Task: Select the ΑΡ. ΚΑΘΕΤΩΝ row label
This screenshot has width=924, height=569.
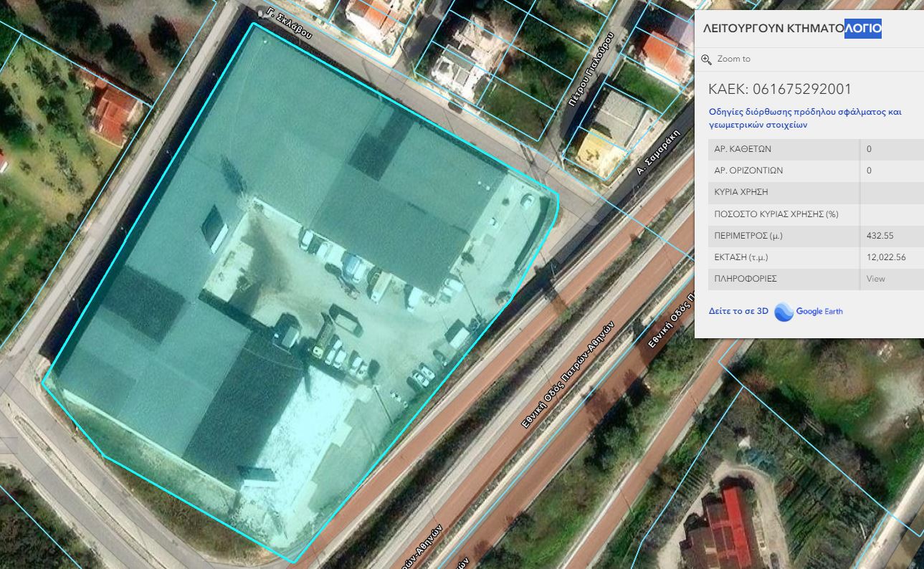Action: coord(743,149)
